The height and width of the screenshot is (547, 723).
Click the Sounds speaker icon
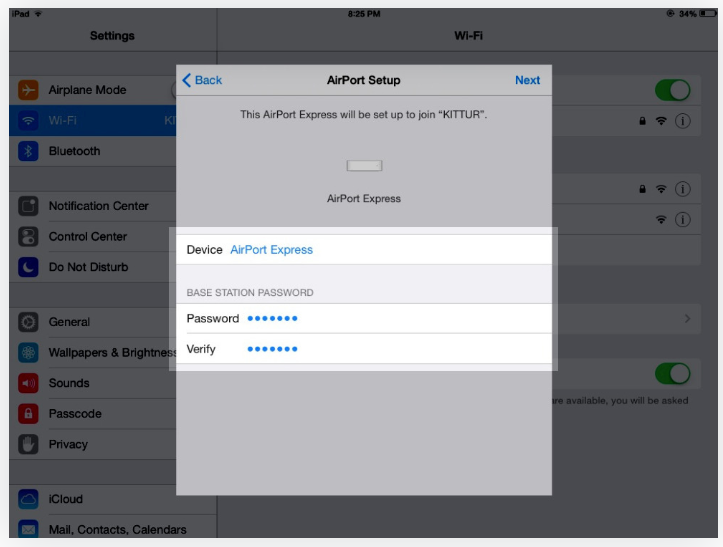28,383
